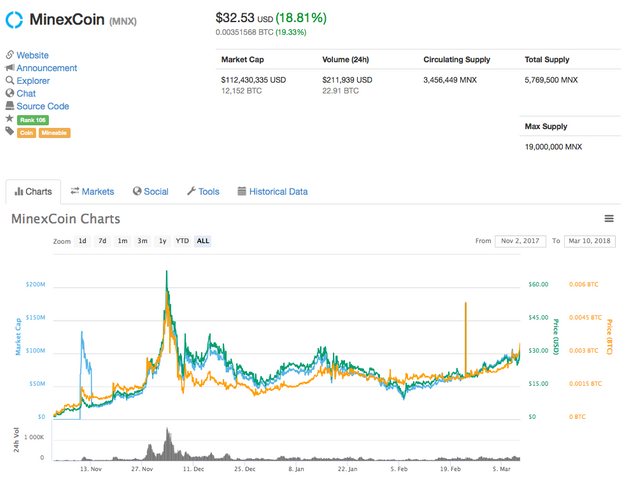This screenshot has width=640, height=477.
Task: Click the 19,000,000 MNX max supply value
Action: coord(553,147)
